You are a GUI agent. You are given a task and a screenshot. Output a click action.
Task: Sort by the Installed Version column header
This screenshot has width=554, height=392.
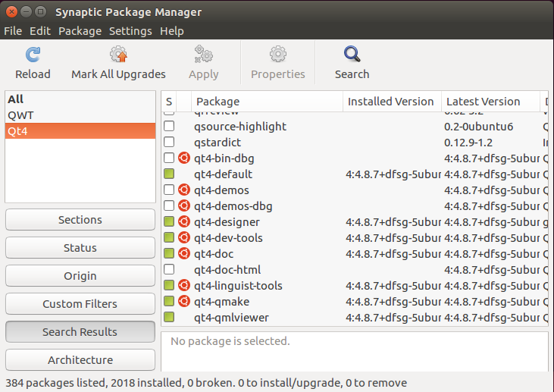tap(392, 102)
